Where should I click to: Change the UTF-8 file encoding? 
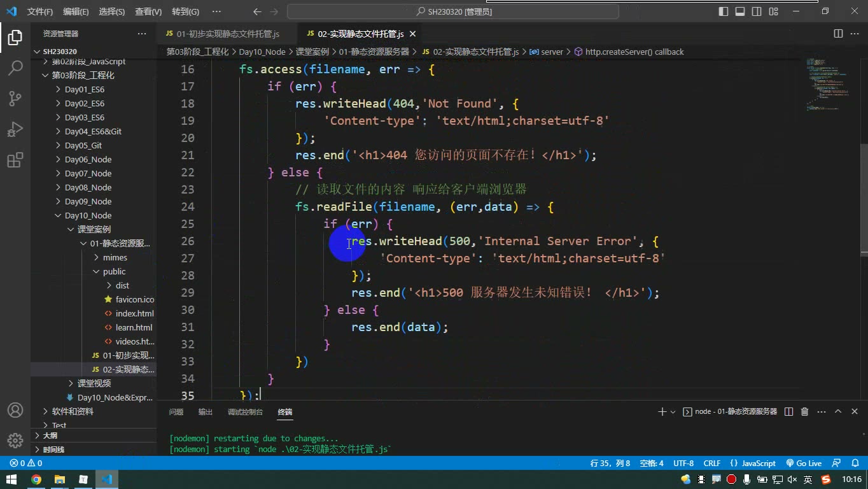tap(683, 464)
